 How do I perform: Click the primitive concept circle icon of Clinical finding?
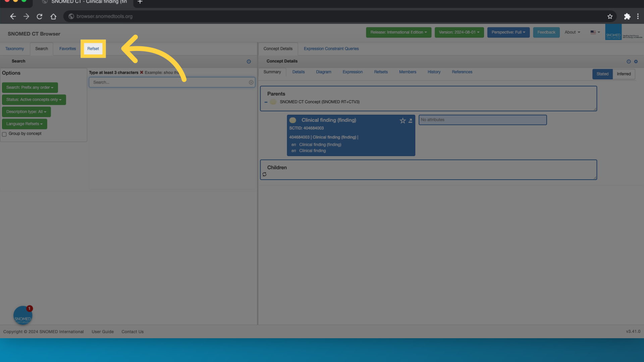[293, 120]
